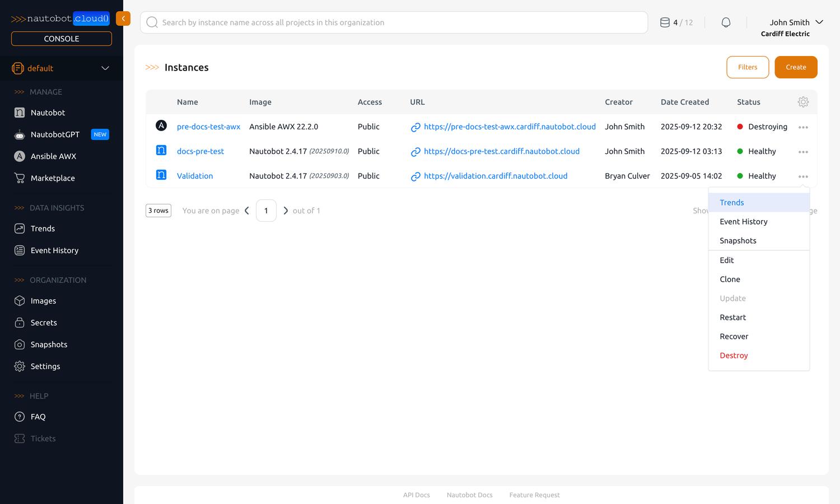Select the Nautobot icon in the sidebar
Screen dimensions: 840x504
(x=19, y=113)
